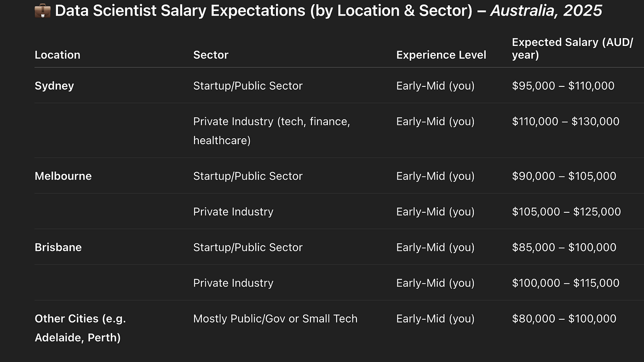Select the Location column header
The height and width of the screenshot is (362, 644).
pos(57,55)
